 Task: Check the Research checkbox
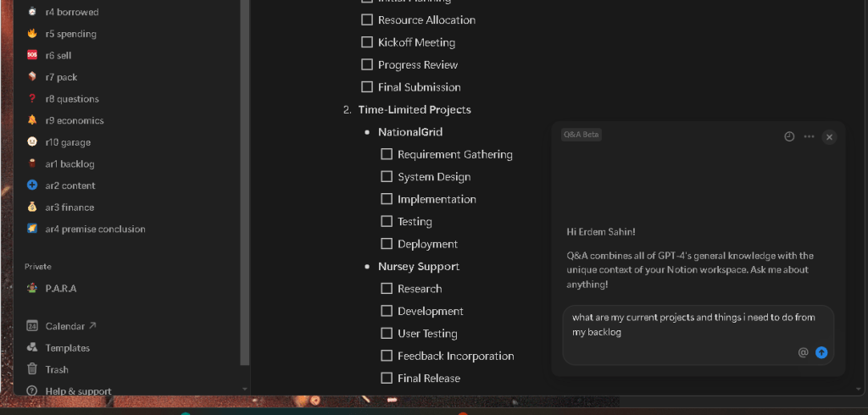pos(387,288)
